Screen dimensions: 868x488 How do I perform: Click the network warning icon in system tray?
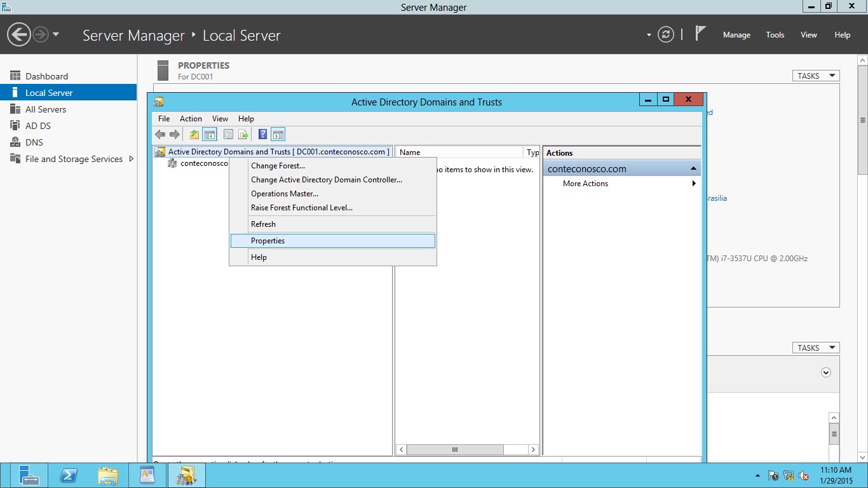788,475
